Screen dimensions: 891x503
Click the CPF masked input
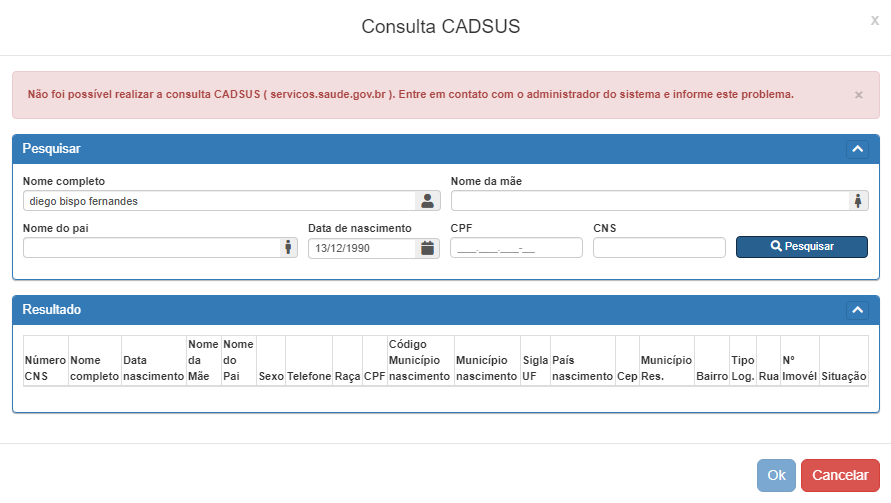point(516,247)
